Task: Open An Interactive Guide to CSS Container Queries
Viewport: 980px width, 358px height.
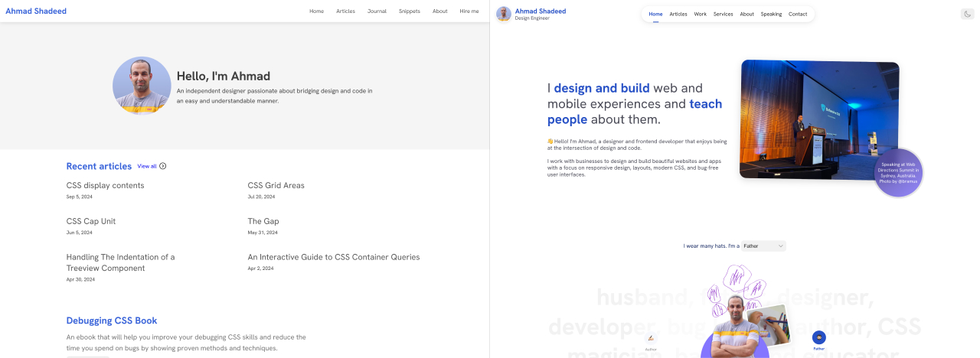Action: pyautogui.click(x=333, y=257)
